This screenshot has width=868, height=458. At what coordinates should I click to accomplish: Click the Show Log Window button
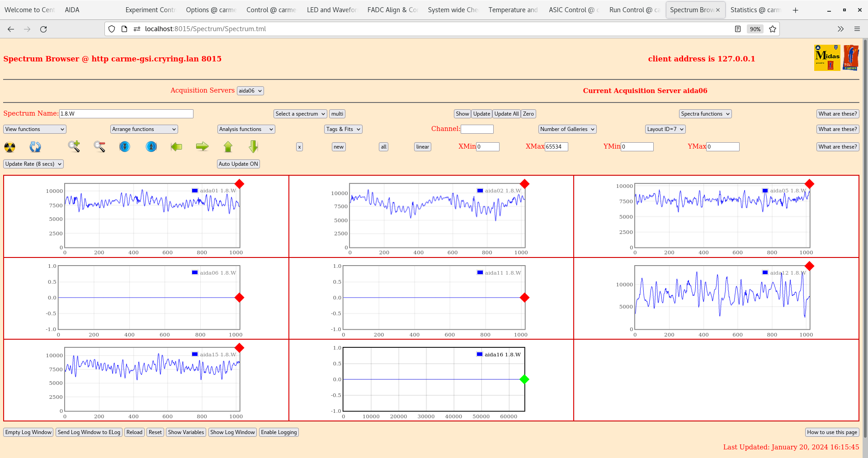(x=232, y=432)
